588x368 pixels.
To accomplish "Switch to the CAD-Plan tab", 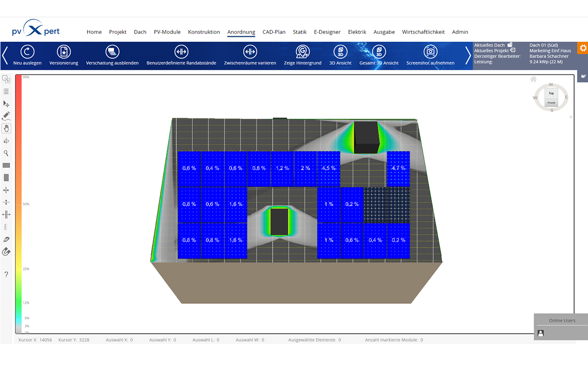I will (274, 32).
